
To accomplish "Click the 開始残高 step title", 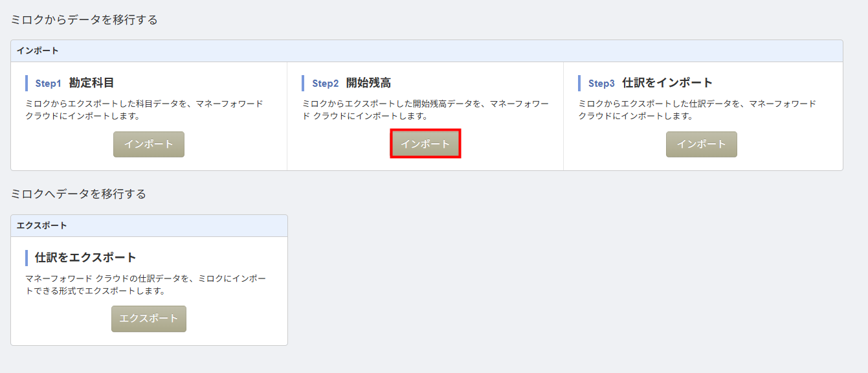I will 368,83.
